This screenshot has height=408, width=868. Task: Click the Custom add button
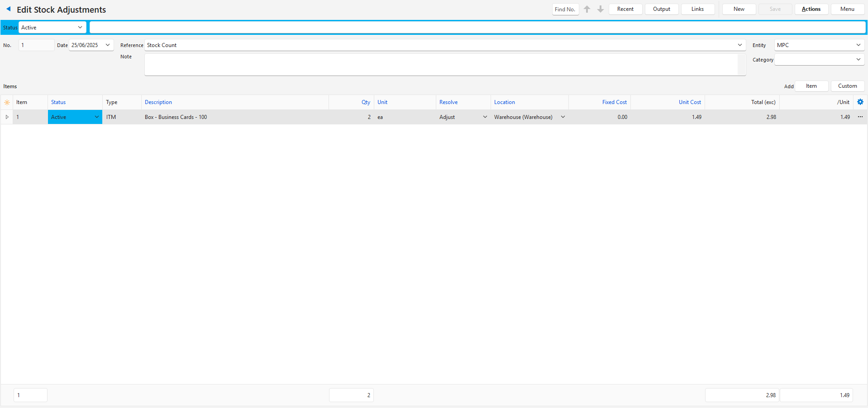(847, 86)
